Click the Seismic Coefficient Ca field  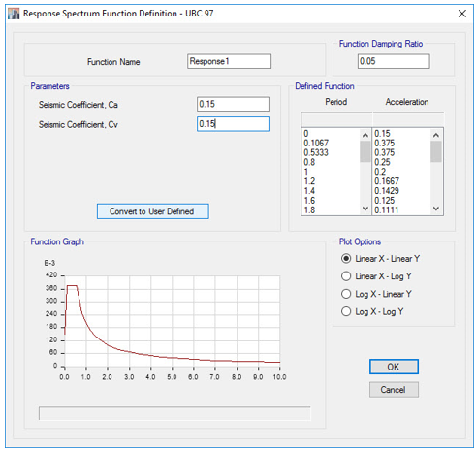(x=233, y=104)
